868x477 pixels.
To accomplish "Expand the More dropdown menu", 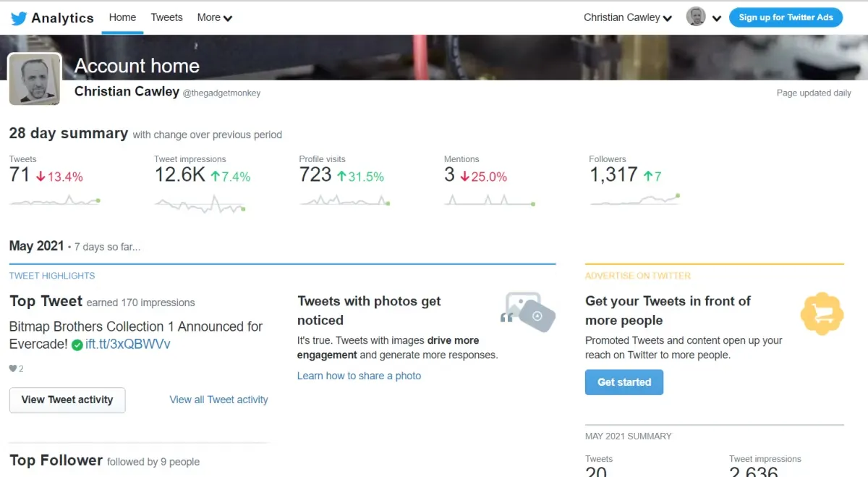I will coord(215,17).
